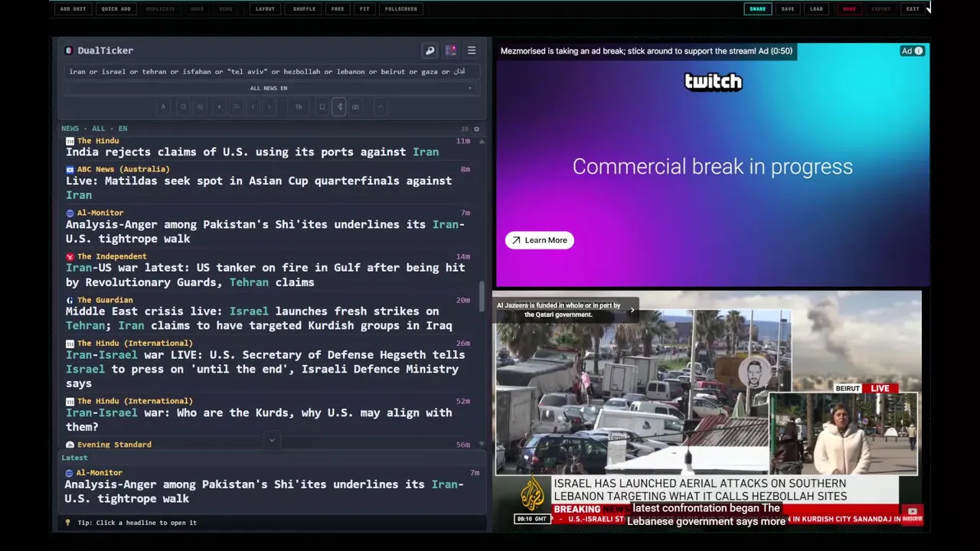
Task: Dismiss the Al Jazeera funding notice chevron
Action: [x=632, y=310]
